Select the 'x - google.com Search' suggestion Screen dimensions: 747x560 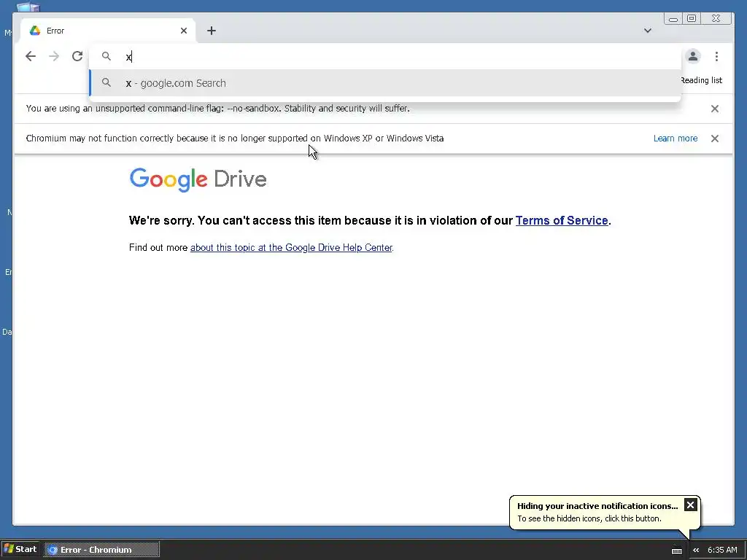point(385,83)
